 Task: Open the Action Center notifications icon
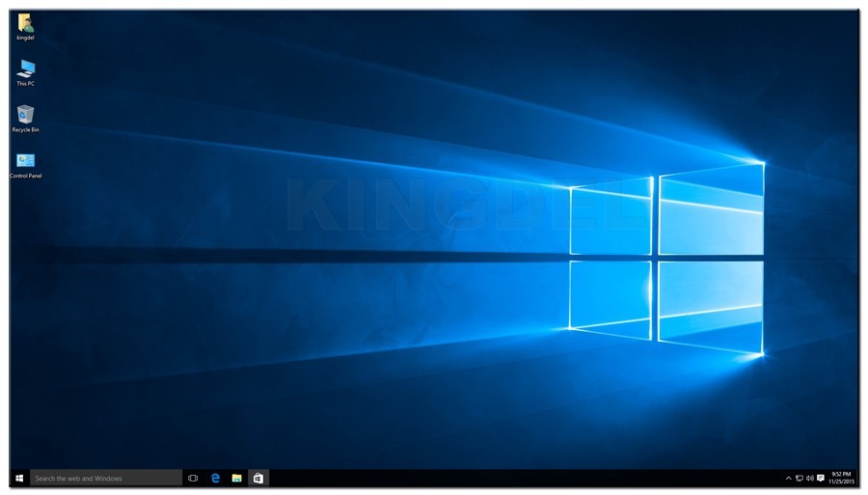(x=820, y=478)
